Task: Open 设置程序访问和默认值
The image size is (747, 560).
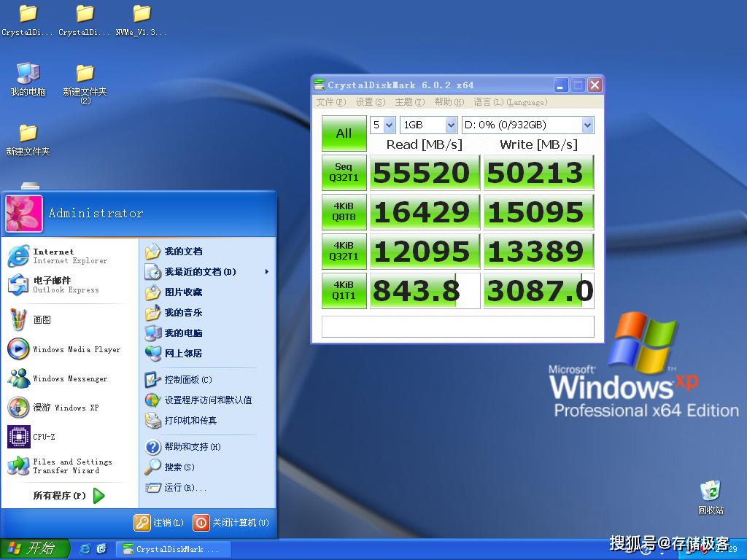Action: (x=207, y=400)
